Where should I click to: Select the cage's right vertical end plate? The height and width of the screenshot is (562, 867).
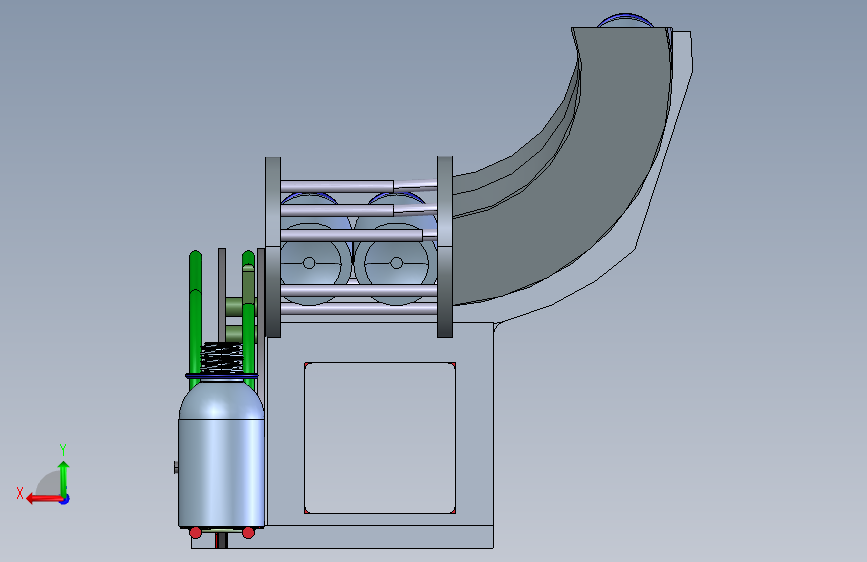[x=445, y=247]
